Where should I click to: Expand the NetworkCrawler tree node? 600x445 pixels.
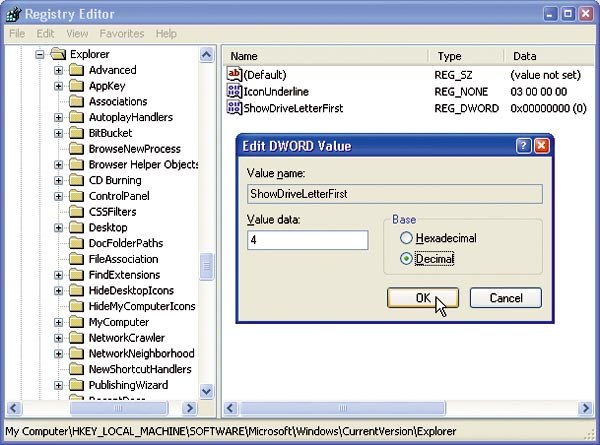click(x=59, y=338)
